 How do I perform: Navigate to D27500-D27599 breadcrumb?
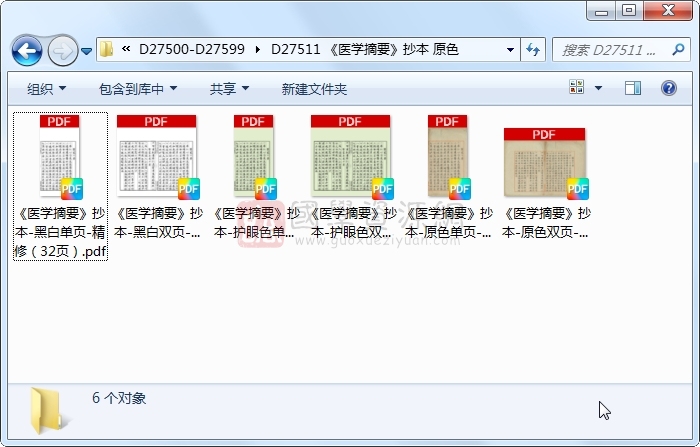[192, 49]
